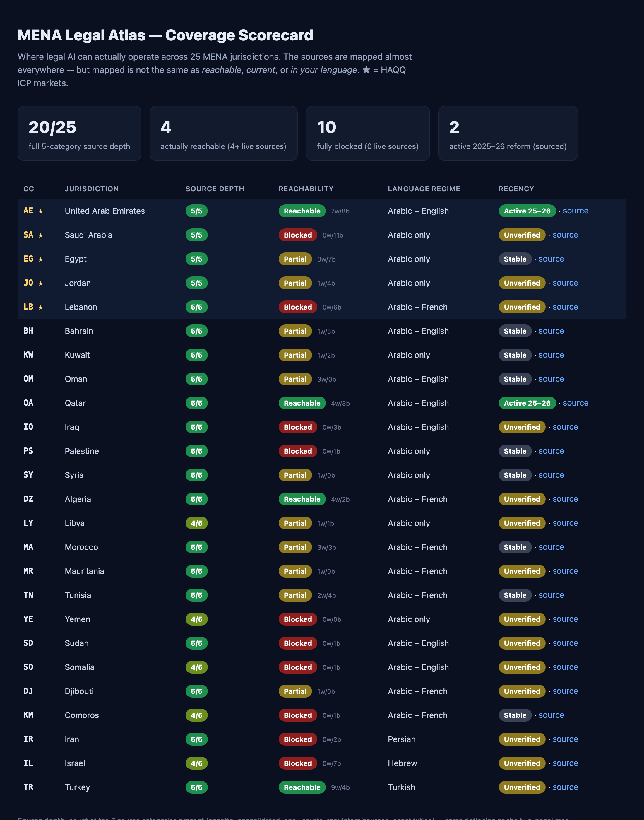The image size is (644, 820).
Task: Visit the source link for Israel
Action: tap(565, 763)
